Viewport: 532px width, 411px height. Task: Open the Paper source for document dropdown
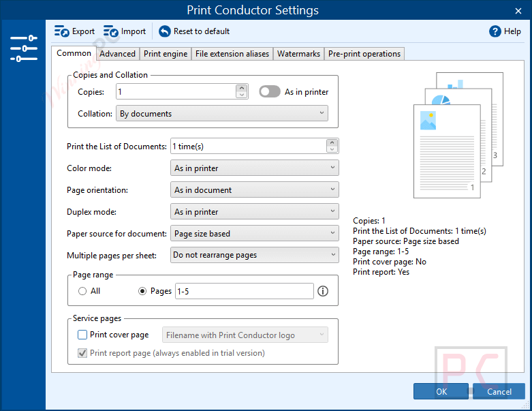coord(255,233)
